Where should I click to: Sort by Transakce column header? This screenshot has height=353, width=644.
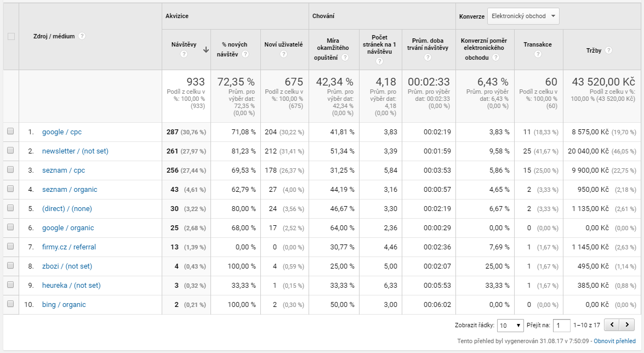pyautogui.click(x=537, y=44)
